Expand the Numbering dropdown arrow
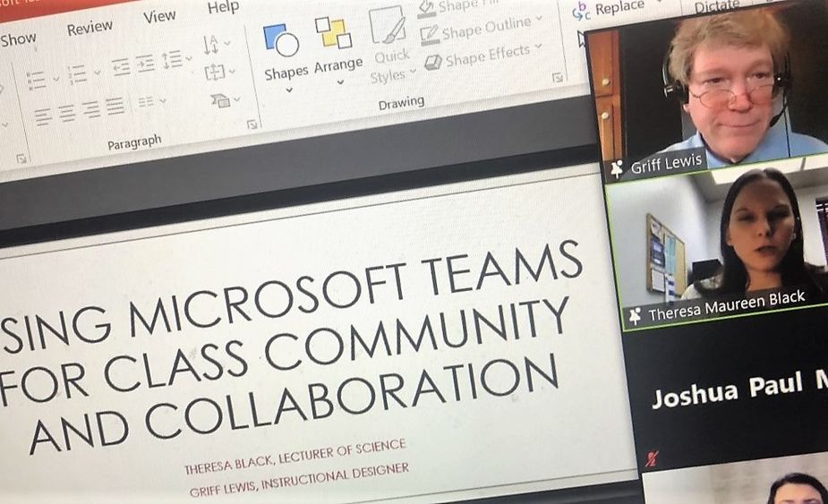 click(x=98, y=73)
